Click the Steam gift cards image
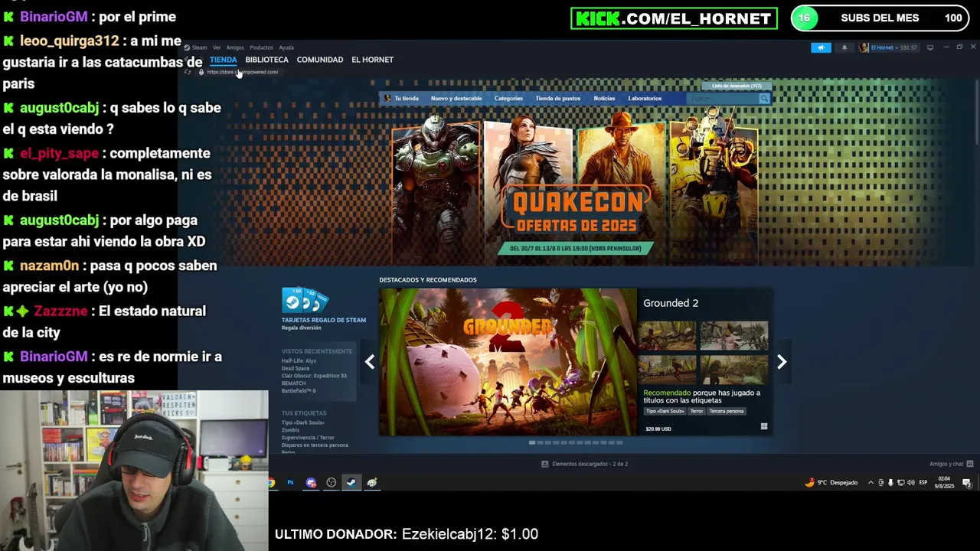 pos(305,300)
